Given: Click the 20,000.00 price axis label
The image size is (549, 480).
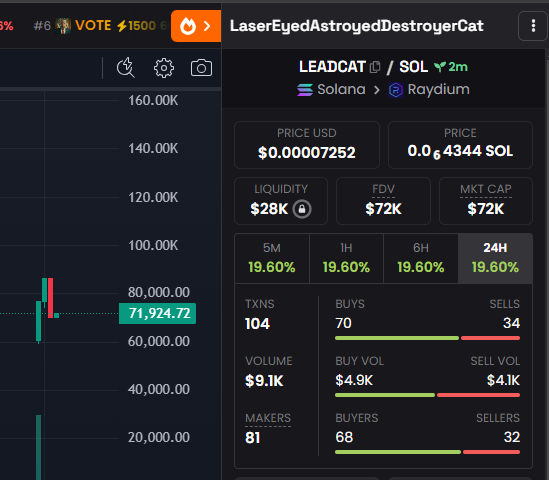Looking at the screenshot, I should tap(159, 437).
